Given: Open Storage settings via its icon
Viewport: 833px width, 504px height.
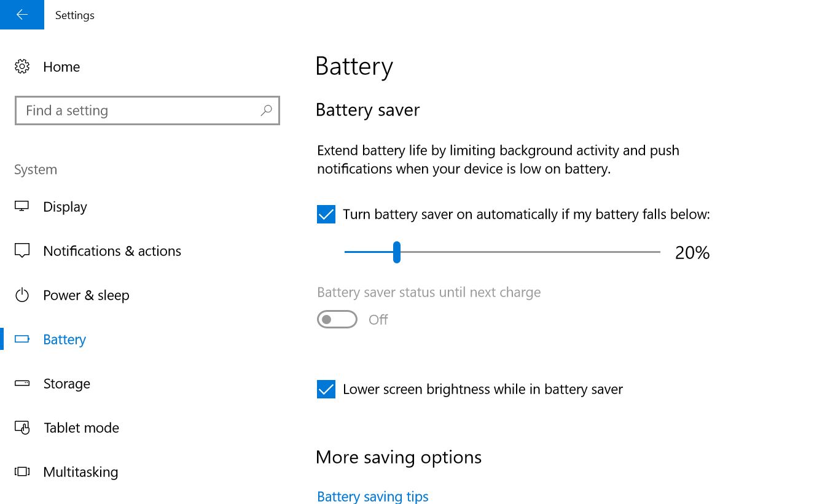Looking at the screenshot, I should [x=22, y=384].
